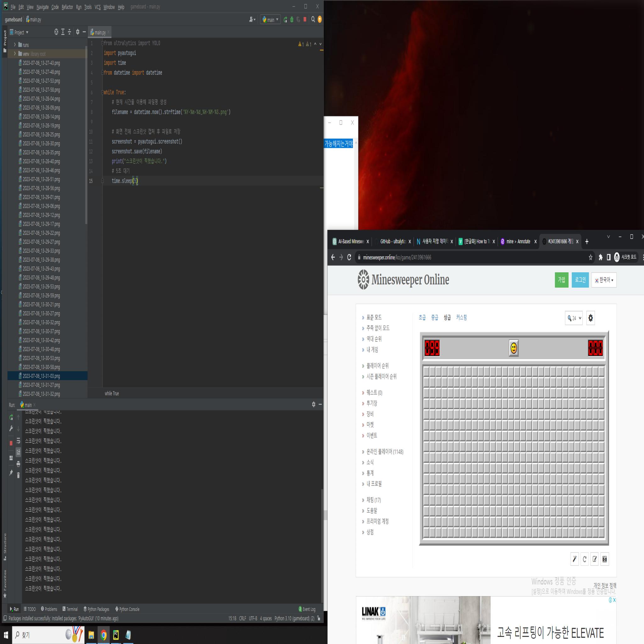The image size is (644, 644).
Task: Switch to the Terminal tab
Action: tap(70, 609)
